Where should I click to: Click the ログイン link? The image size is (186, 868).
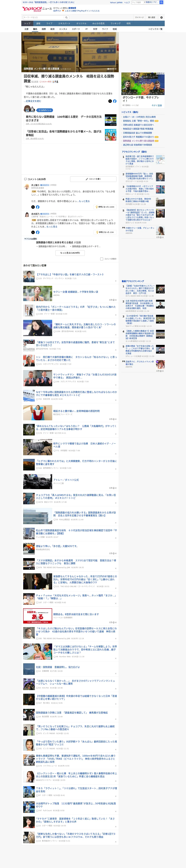pos(57,11)
